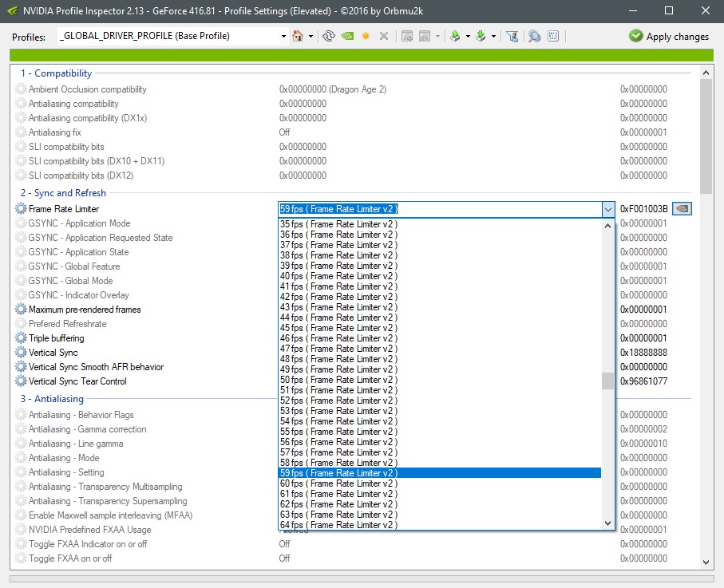724x588 pixels.
Task: Open the Profiles combo box dropdown arrow
Action: pos(283,36)
